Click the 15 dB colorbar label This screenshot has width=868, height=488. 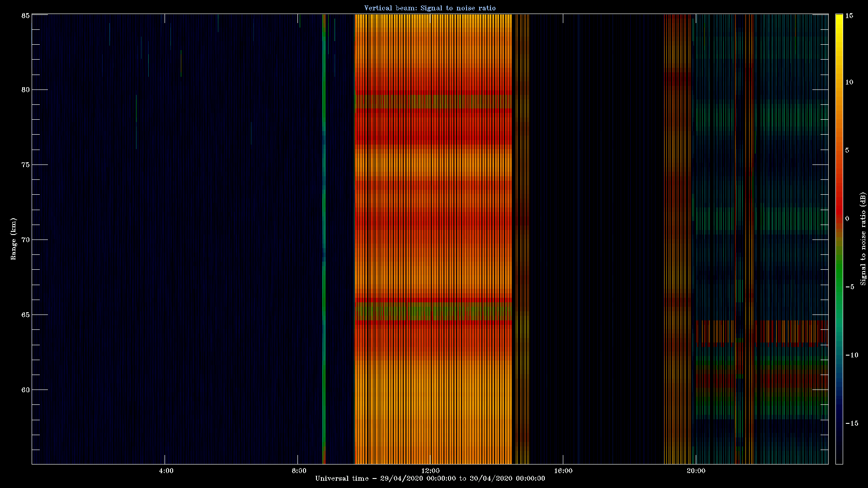849,16
